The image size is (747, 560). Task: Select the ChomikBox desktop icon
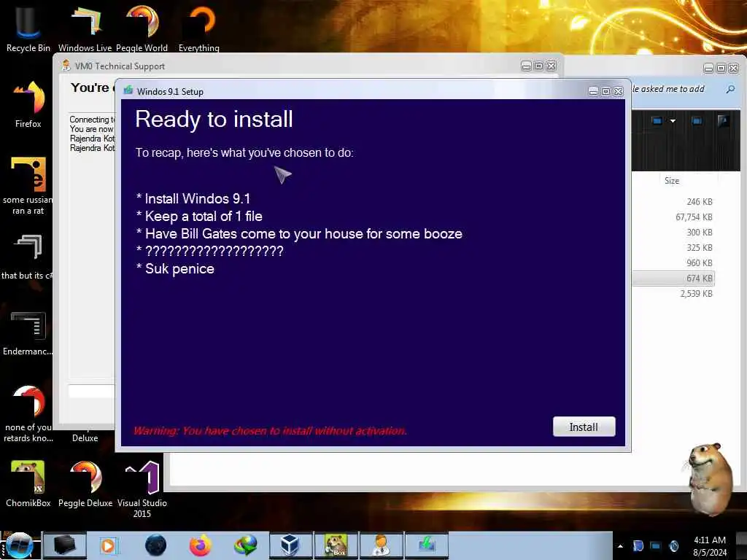click(28, 483)
